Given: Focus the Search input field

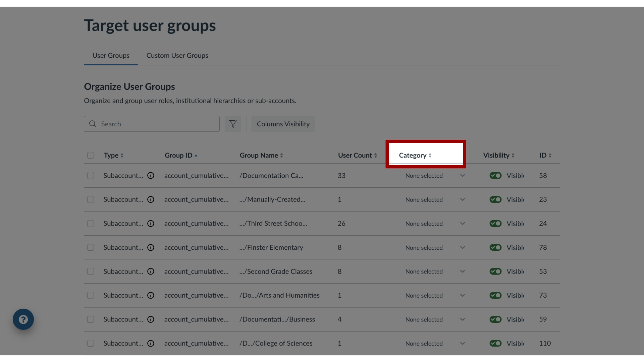Looking at the screenshot, I should pos(152,124).
